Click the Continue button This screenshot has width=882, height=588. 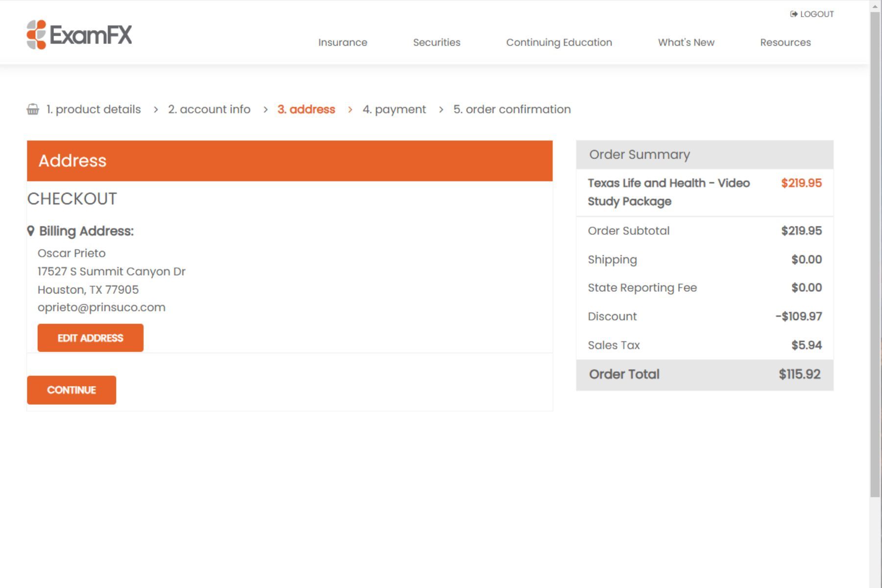[72, 390]
